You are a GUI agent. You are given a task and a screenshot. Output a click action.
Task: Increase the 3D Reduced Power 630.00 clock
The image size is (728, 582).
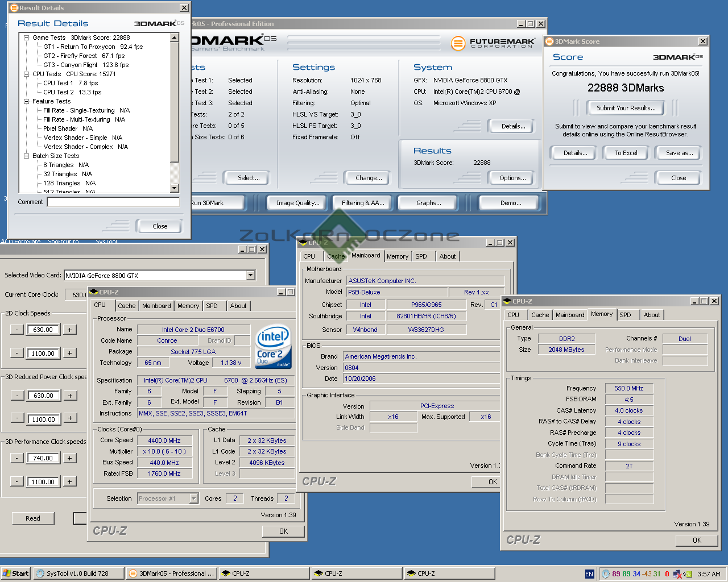coord(69,396)
